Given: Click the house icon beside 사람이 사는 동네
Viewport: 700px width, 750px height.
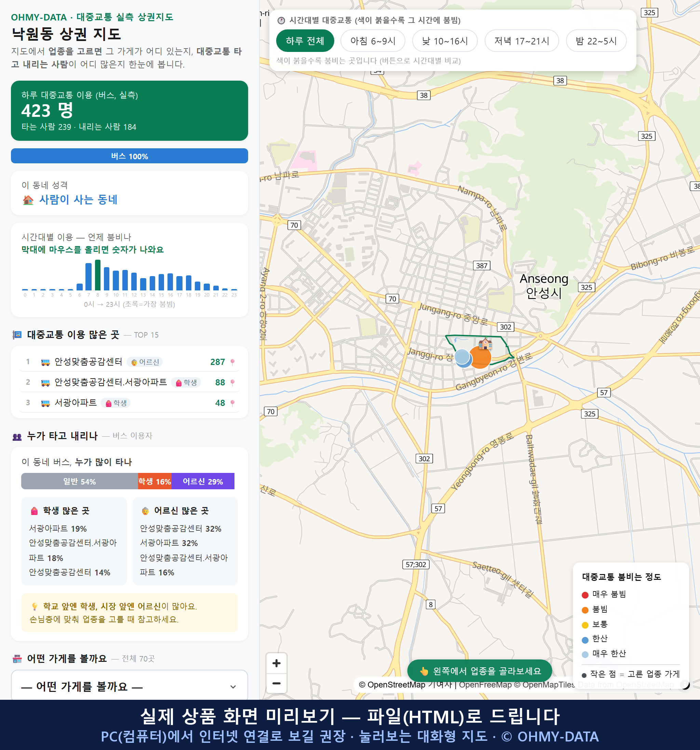Looking at the screenshot, I should (28, 200).
